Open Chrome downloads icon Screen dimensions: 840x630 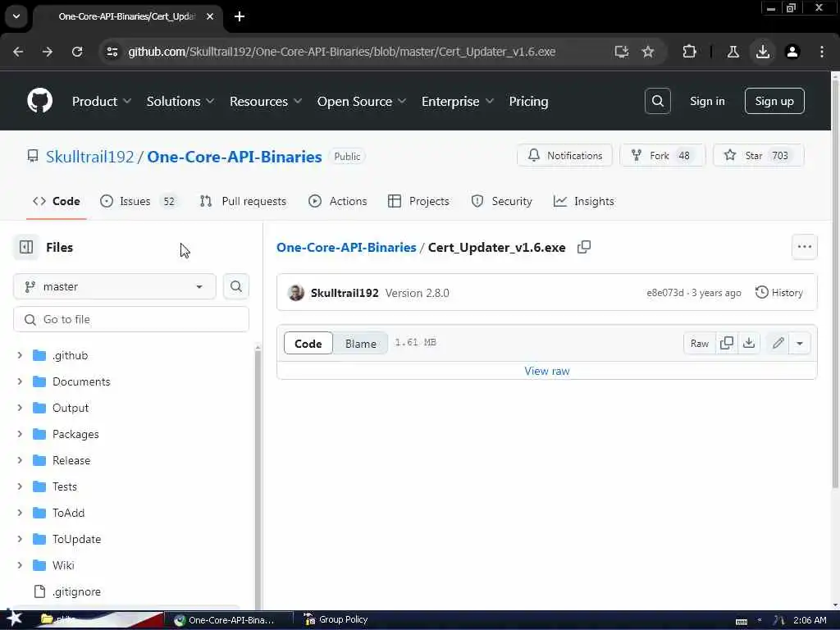pyautogui.click(x=762, y=52)
